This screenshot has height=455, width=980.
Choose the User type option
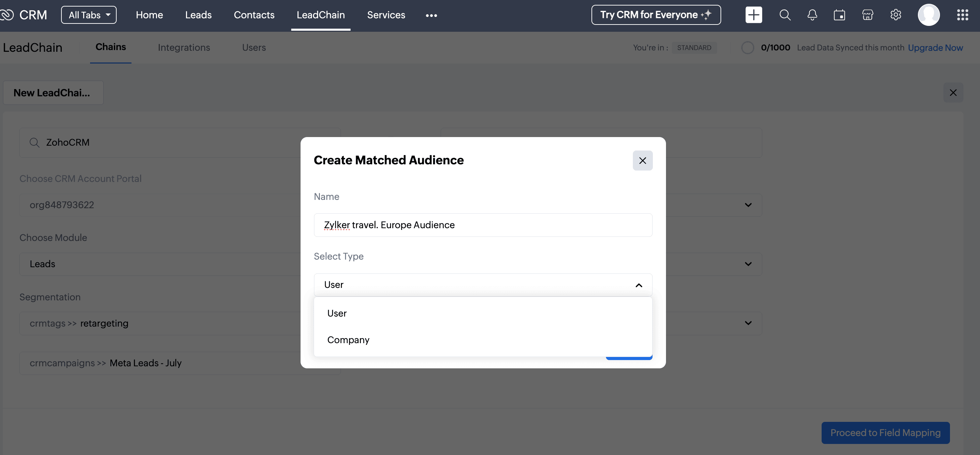(x=337, y=313)
